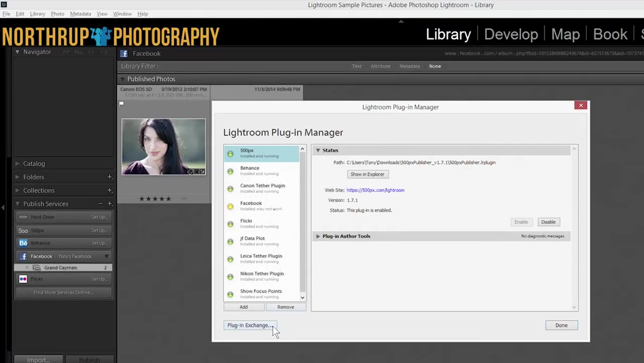
Task: Expand the Plug-in Author Tools section
Action: (x=318, y=236)
